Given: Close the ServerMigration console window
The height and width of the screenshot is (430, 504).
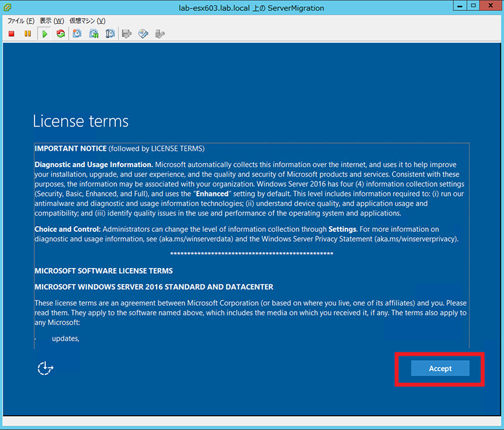Looking at the screenshot, I should point(490,6).
